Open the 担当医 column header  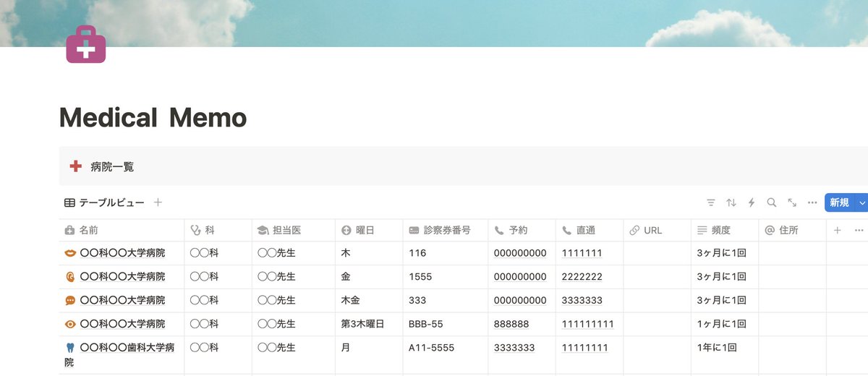[294, 231]
